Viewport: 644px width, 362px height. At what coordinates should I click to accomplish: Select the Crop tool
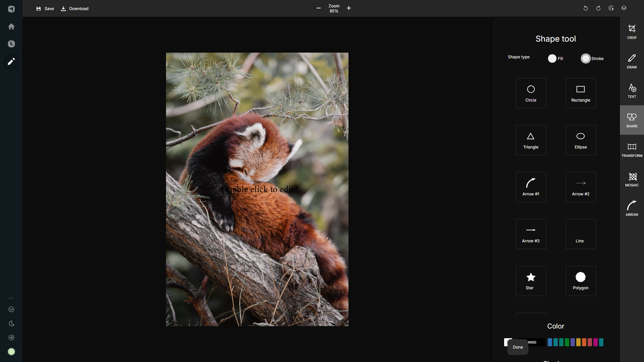pos(632,32)
